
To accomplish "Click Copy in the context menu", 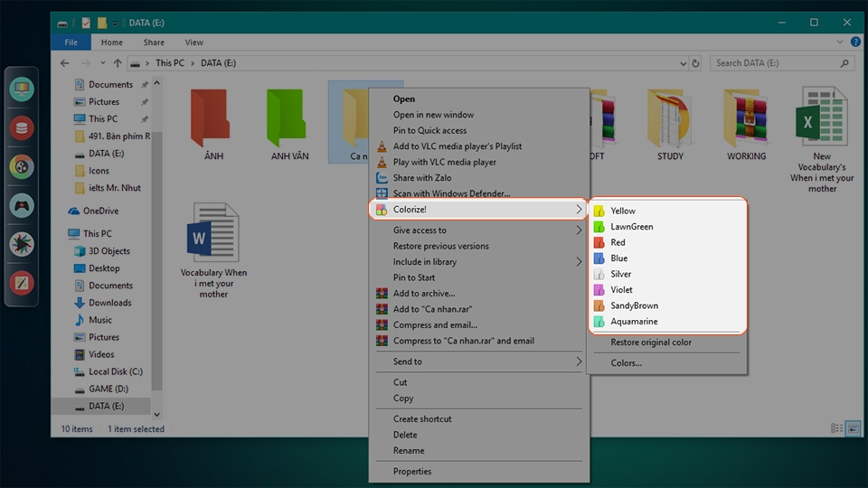I will click(x=403, y=399).
